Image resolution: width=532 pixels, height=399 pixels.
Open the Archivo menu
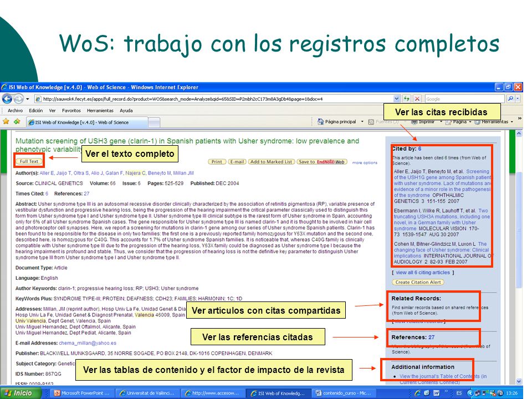tap(16, 111)
